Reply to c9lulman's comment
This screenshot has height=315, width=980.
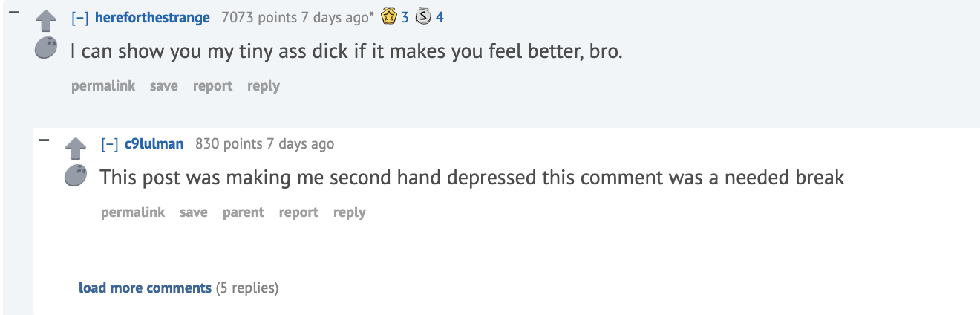350,212
